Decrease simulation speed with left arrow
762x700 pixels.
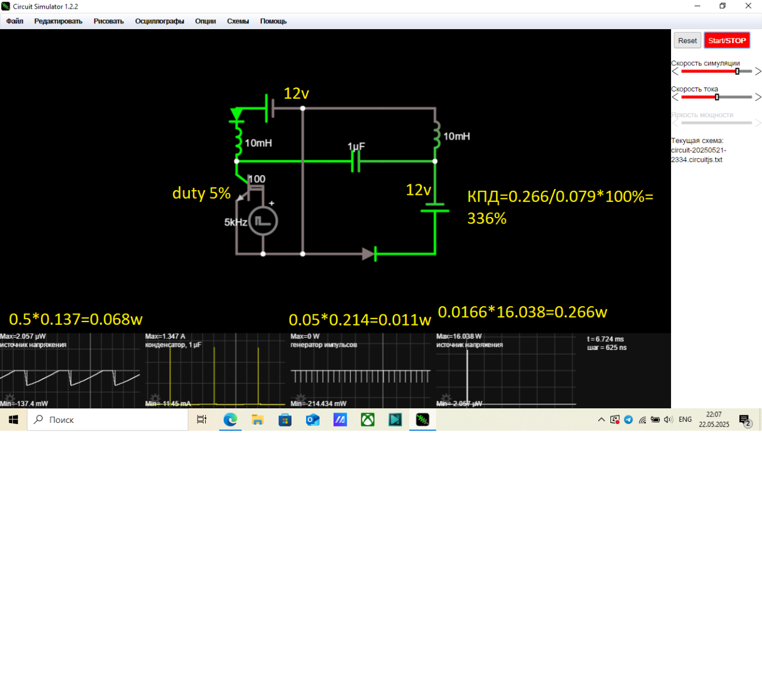click(675, 71)
